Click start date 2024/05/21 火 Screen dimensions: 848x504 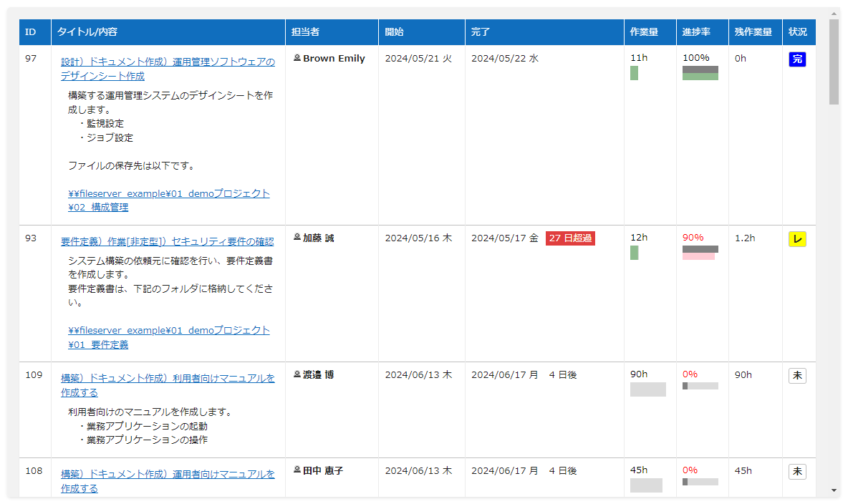point(418,59)
